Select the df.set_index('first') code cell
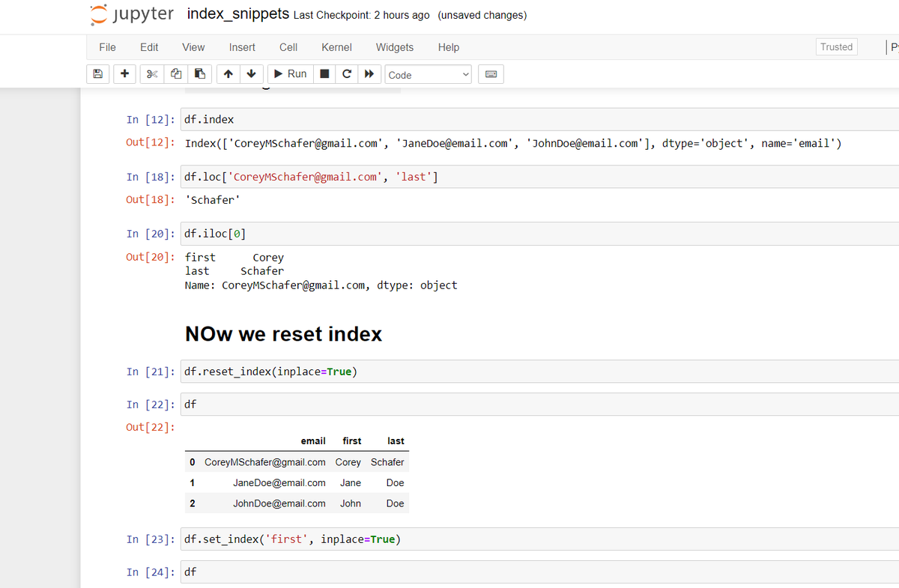Viewport: 899px width, 588px height. point(539,539)
